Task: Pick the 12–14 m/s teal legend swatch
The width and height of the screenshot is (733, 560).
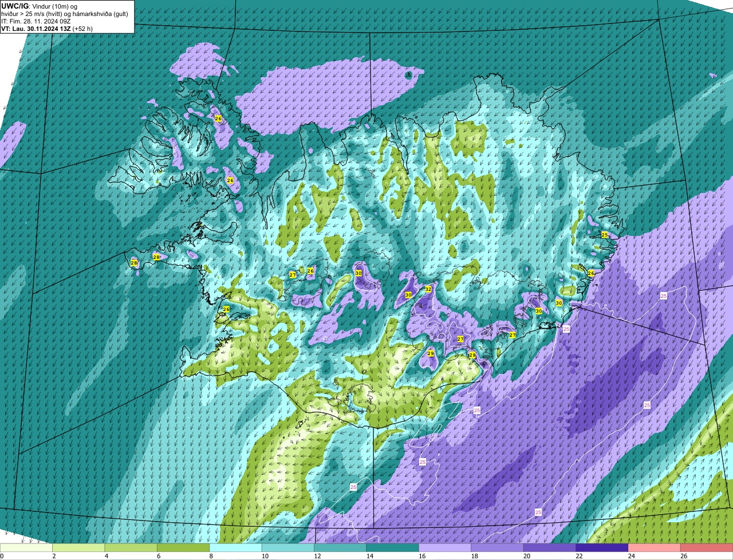Action: [x=341, y=547]
